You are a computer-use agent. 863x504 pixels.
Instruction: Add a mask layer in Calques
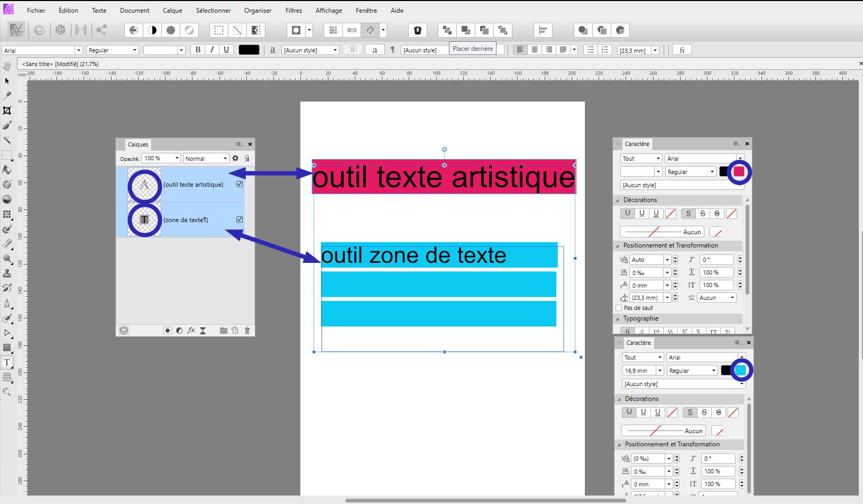168,331
